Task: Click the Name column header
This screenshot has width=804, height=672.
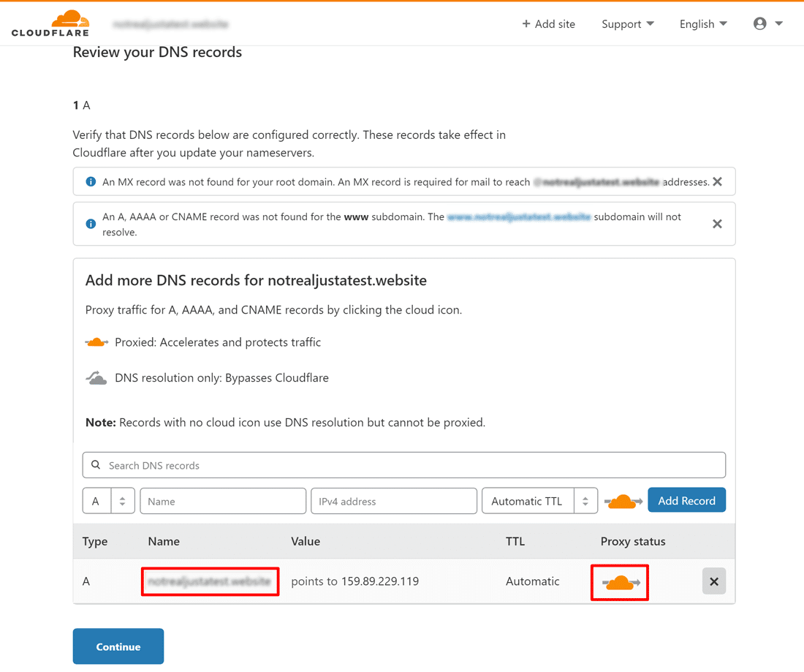Action: [x=164, y=541]
